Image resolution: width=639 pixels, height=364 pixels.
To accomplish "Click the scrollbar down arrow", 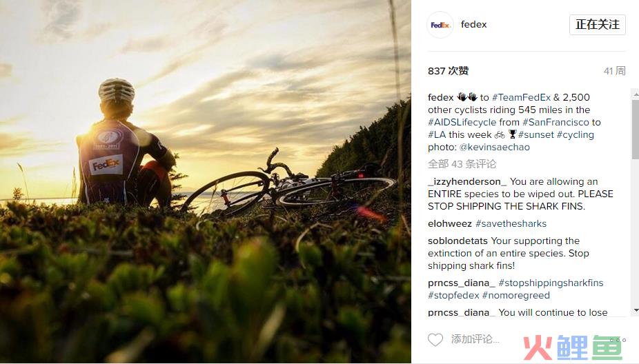I will tap(636, 310).
